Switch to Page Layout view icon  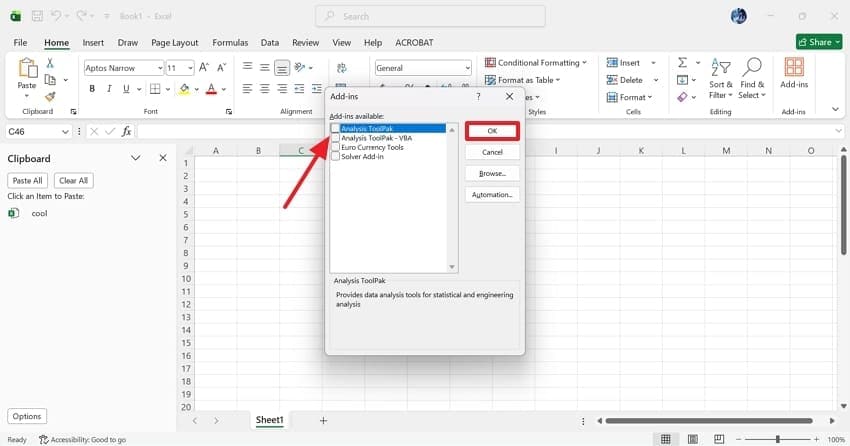pyautogui.click(x=692, y=439)
